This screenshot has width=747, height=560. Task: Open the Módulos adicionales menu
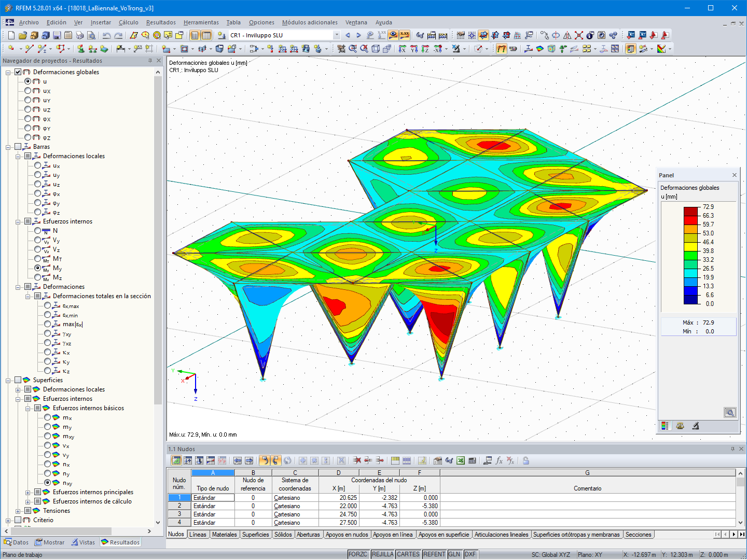tap(310, 22)
